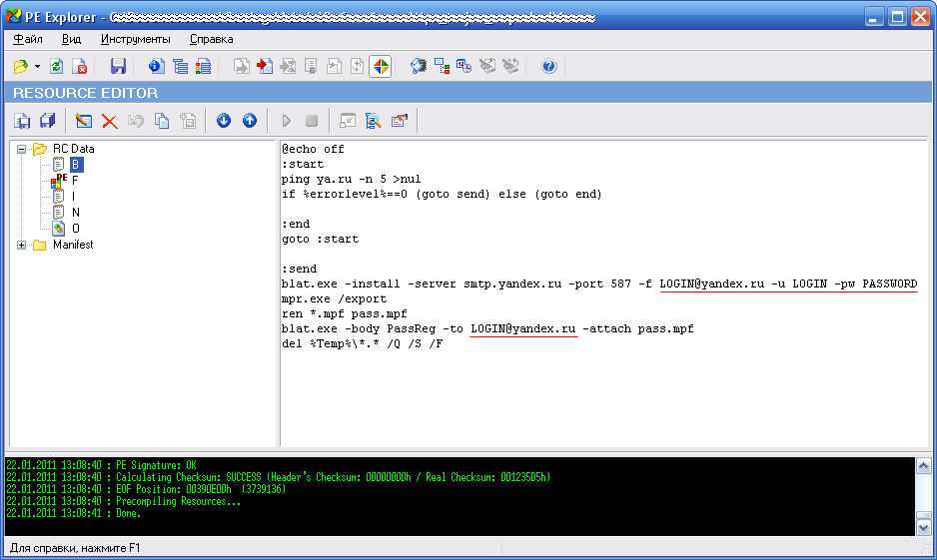Collapse the RC Data folder
Viewport: 937px width, 560px height.
22,150
